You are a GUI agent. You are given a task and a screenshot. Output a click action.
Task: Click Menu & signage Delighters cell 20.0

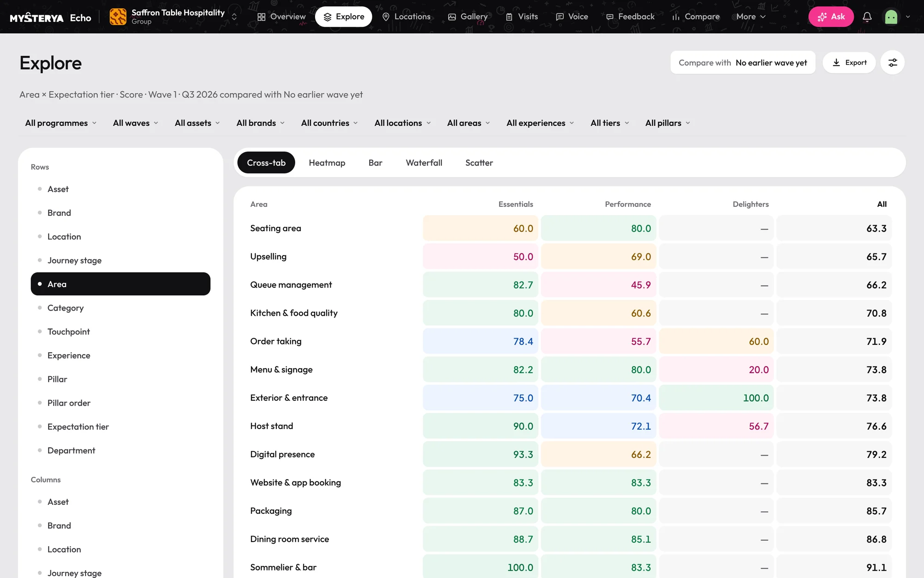(x=716, y=369)
